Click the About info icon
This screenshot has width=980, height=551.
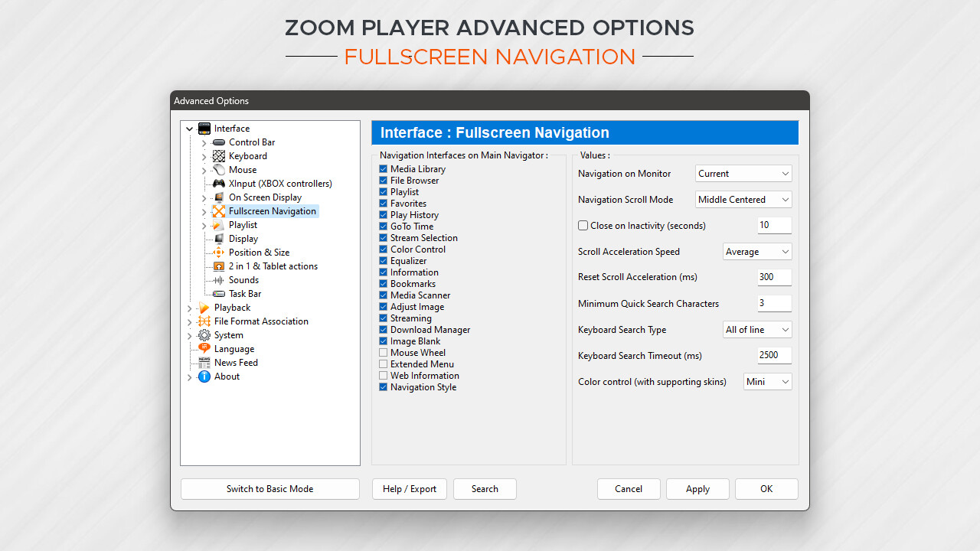tap(204, 377)
